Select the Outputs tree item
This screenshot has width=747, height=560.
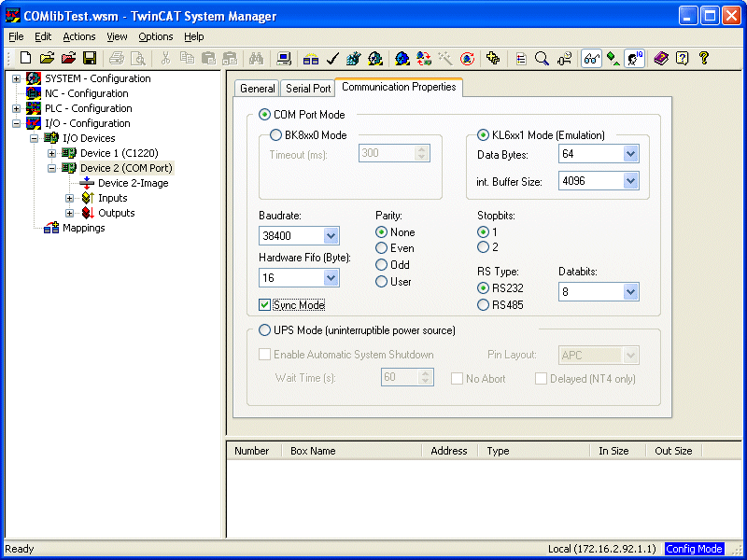tap(116, 213)
